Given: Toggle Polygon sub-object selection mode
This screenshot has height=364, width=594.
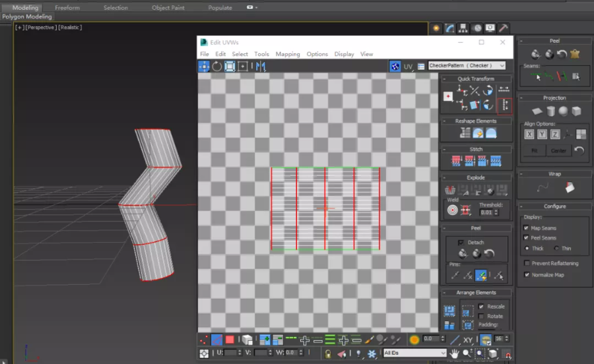Looking at the screenshot, I should point(230,340).
